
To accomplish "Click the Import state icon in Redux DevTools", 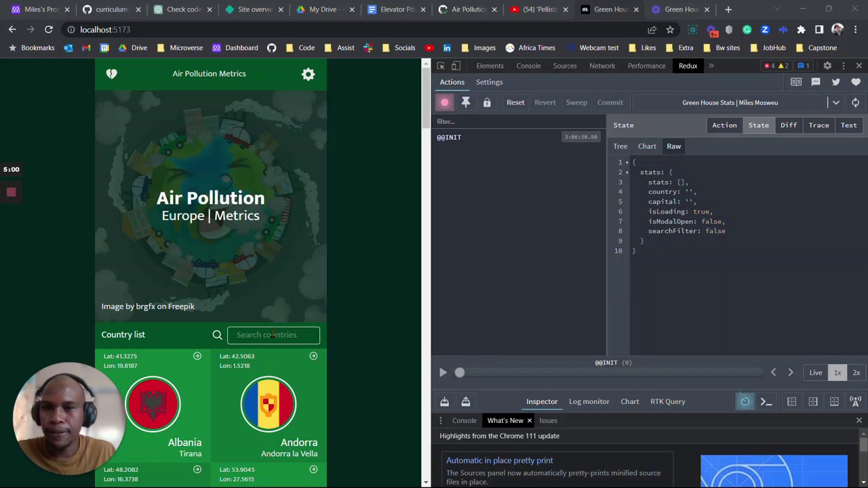I will (444, 401).
